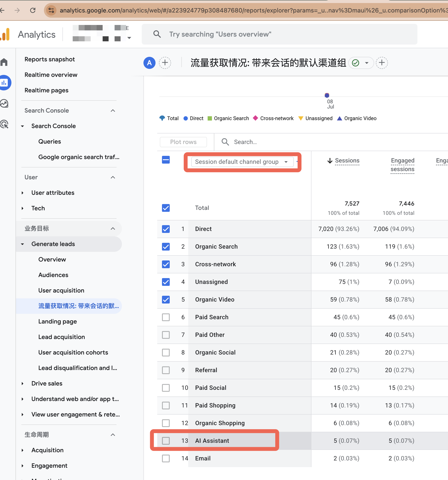Screen dimensions: 448x480
Task: Open Lead acquisition report
Action: [x=62, y=337]
